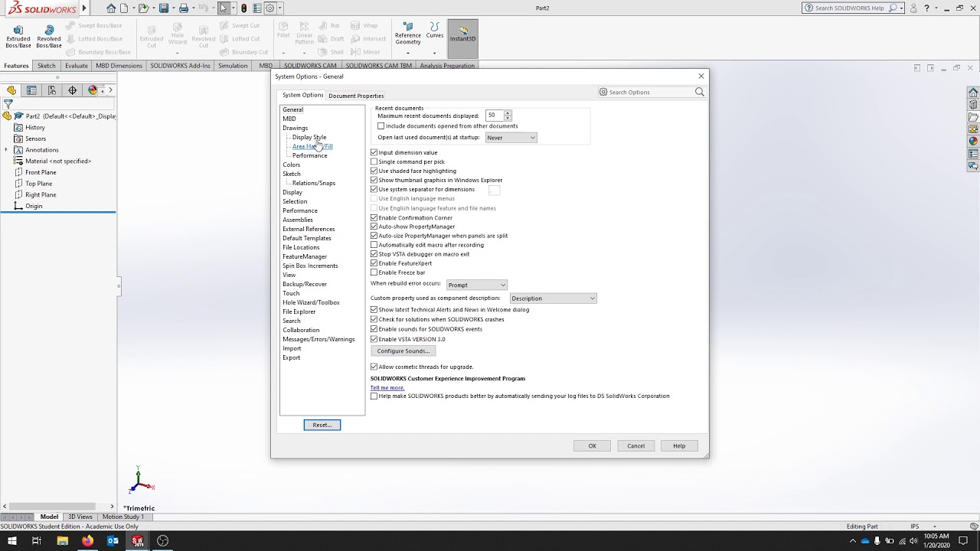Click the Configure Sounds... button
This screenshot has width=980, height=551.
[403, 350]
